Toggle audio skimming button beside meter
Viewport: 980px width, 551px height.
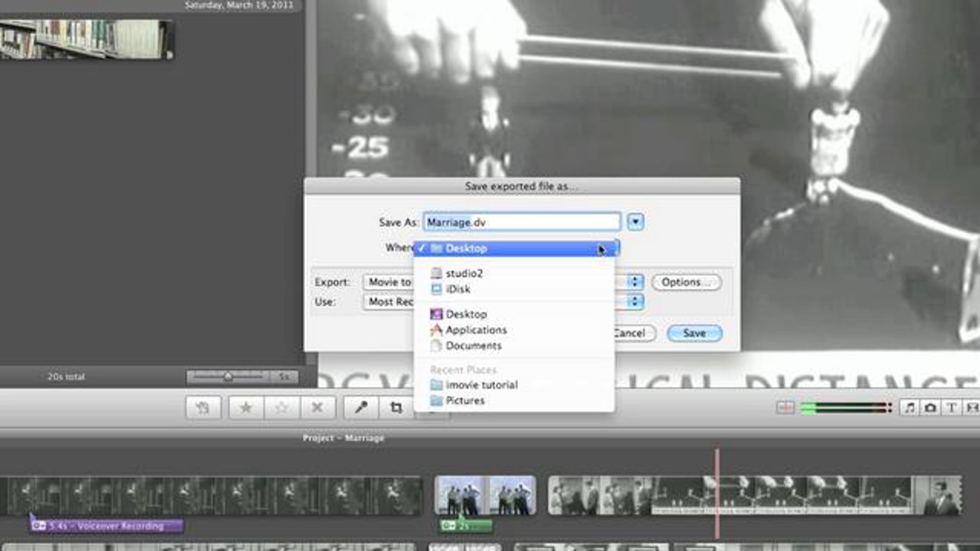(x=785, y=407)
